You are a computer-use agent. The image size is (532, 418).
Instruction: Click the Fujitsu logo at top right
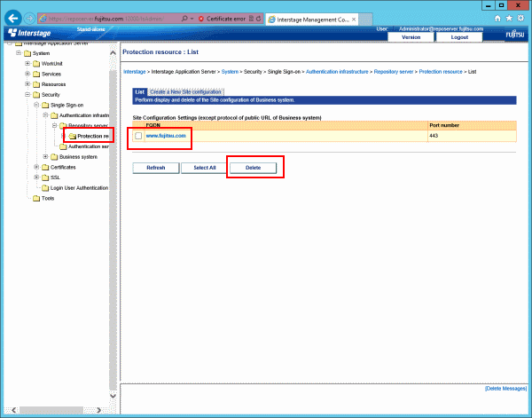(515, 35)
